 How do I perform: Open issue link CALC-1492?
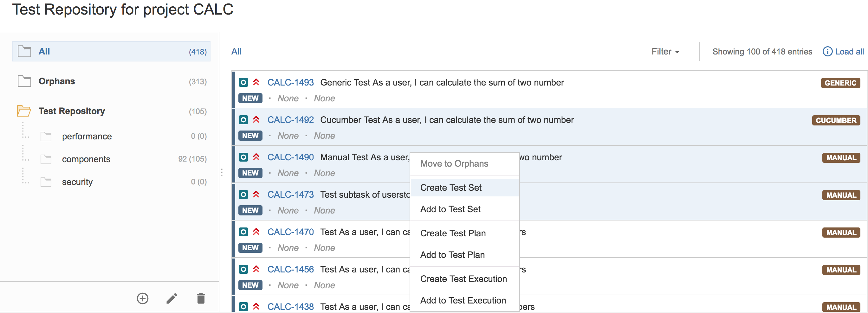(x=290, y=120)
